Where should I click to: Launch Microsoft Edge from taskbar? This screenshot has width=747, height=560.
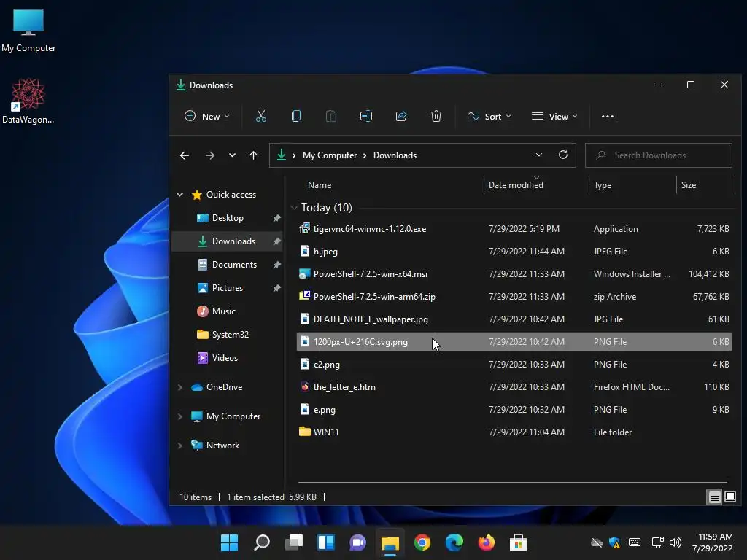point(454,542)
